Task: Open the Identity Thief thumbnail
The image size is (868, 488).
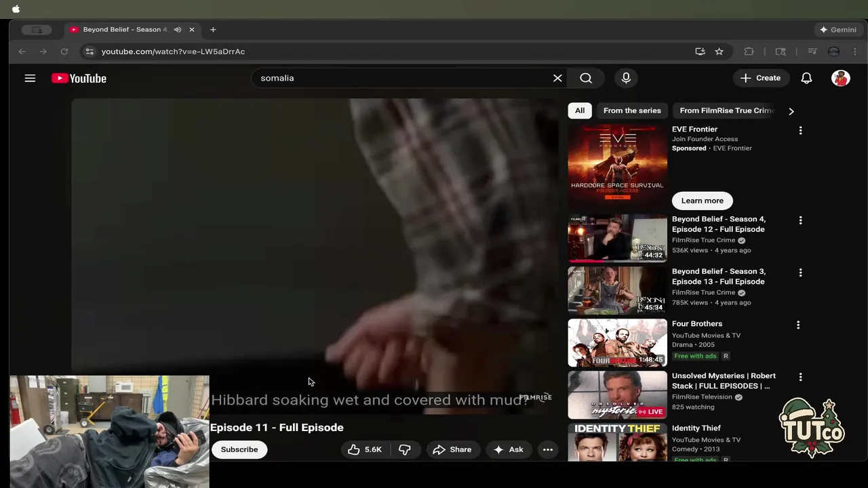Action: [x=617, y=443]
